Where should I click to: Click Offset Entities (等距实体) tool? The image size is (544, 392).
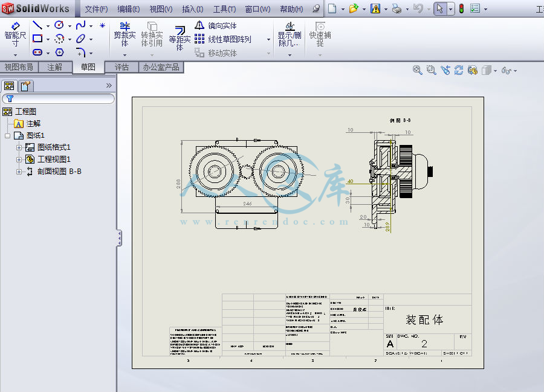pos(180,38)
